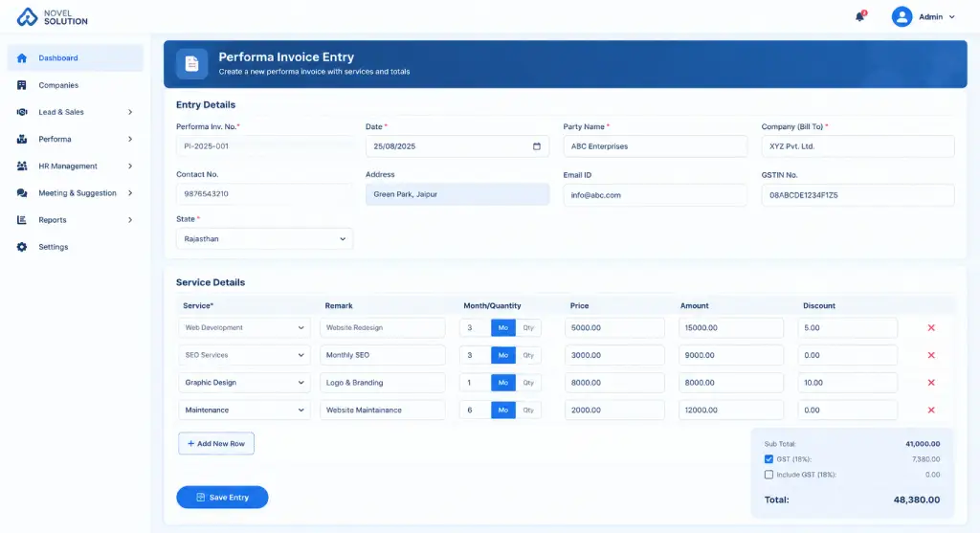This screenshot has height=533, width=980.
Task: Click the 10.00 discount field
Action: (848, 383)
